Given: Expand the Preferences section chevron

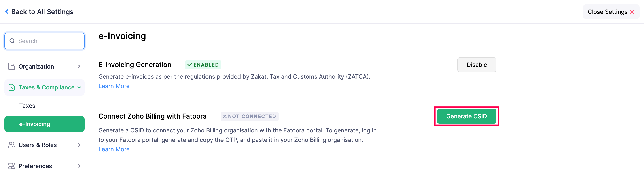Looking at the screenshot, I should [x=79, y=166].
